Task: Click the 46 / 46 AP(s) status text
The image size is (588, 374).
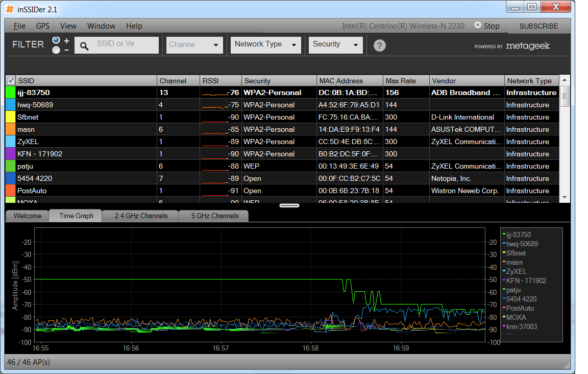Action: [x=29, y=362]
